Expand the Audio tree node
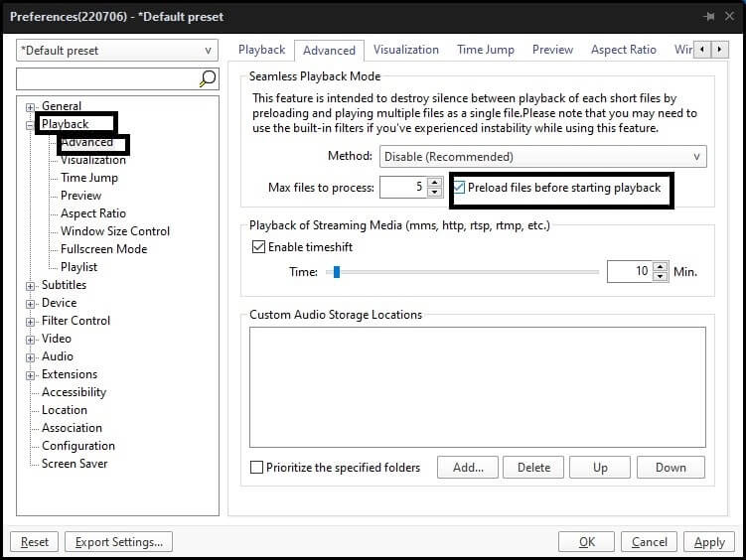The height and width of the screenshot is (560, 746). tap(30, 357)
